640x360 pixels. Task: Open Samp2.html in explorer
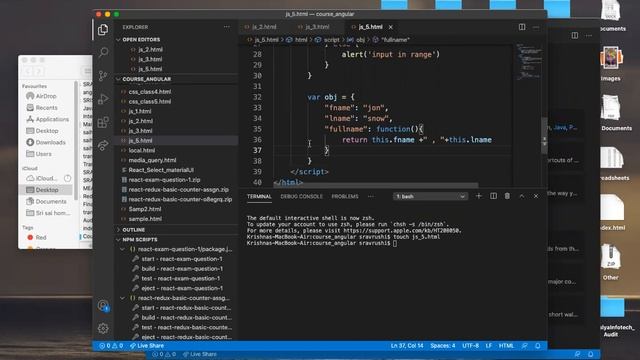click(145, 209)
